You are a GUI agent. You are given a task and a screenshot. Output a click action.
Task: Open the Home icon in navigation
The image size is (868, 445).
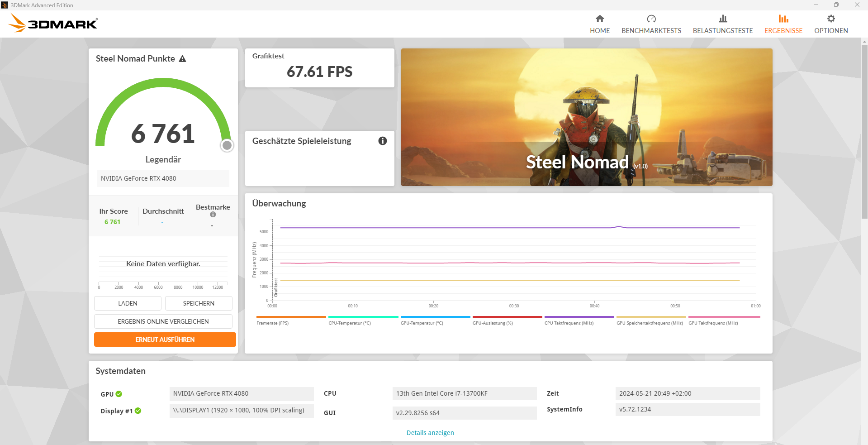click(x=600, y=19)
